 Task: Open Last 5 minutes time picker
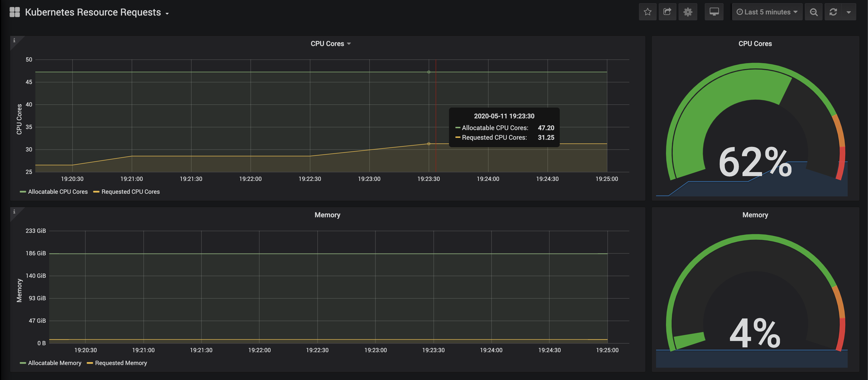(767, 12)
